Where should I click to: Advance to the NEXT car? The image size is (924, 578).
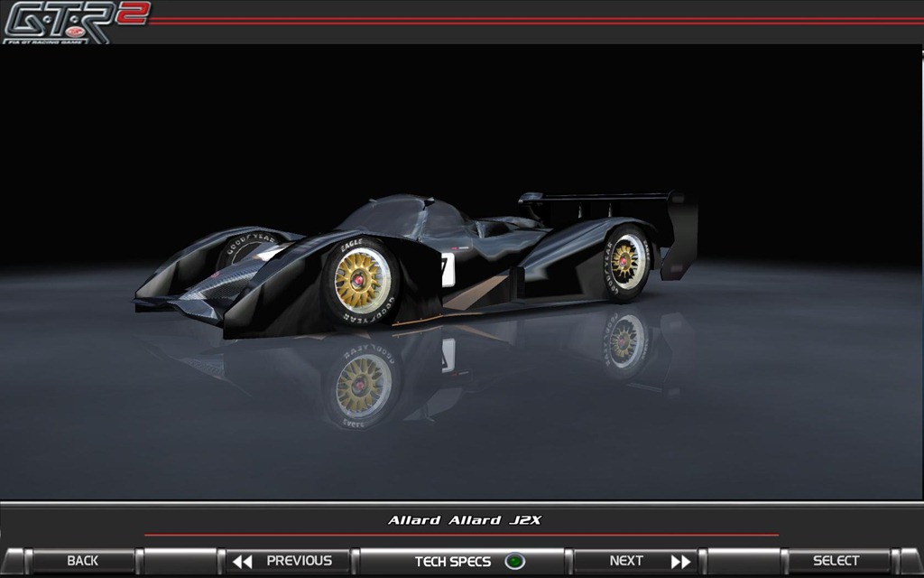pos(636,561)
